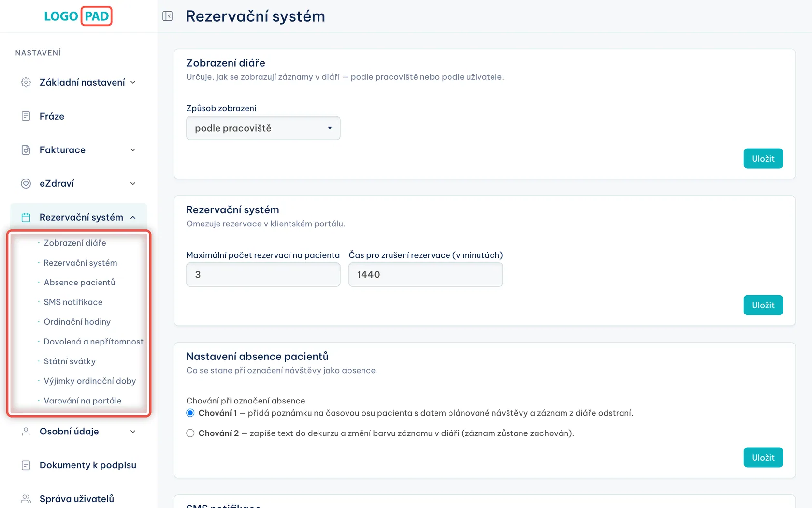Expand the Fakturace menu chevron
This screenshot has height=508, width=812.
[x=133, y=150]
